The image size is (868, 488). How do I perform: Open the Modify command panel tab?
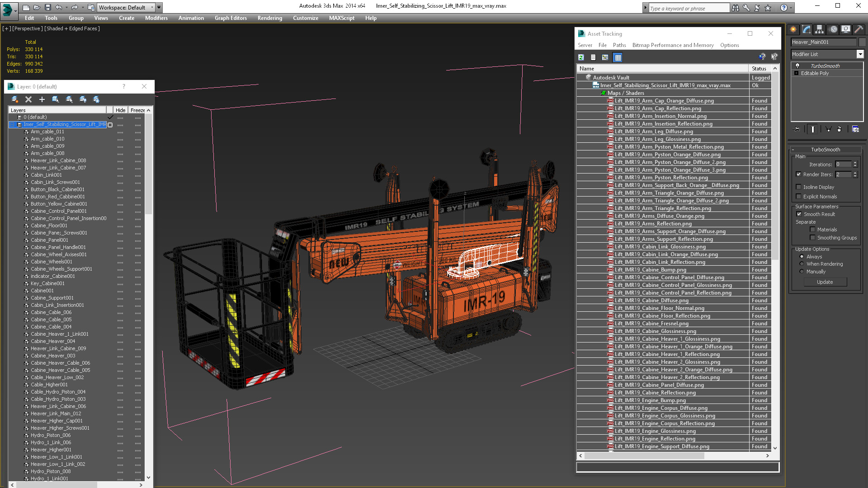[807, 29]
